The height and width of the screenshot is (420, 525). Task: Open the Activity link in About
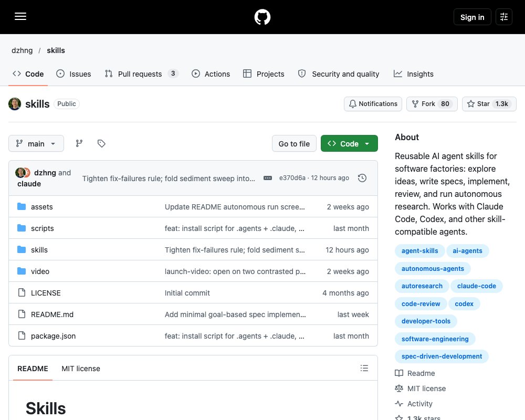(x=414, y=404)
